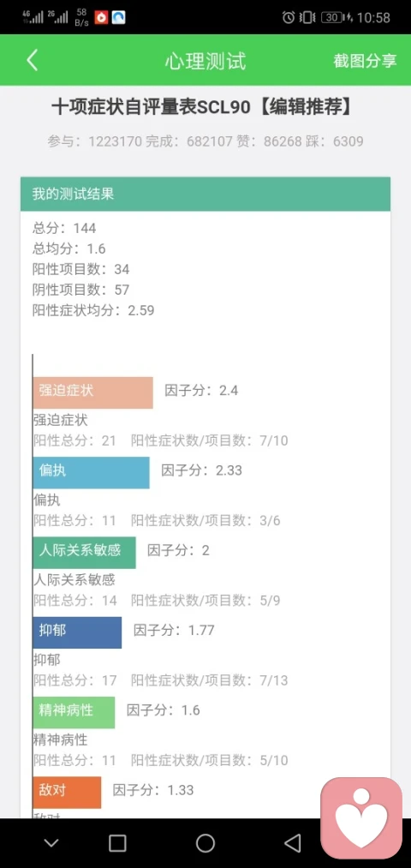Select the 强迫症状 orange bar
This screenshot has height=868, width=411.
(93, 392)
